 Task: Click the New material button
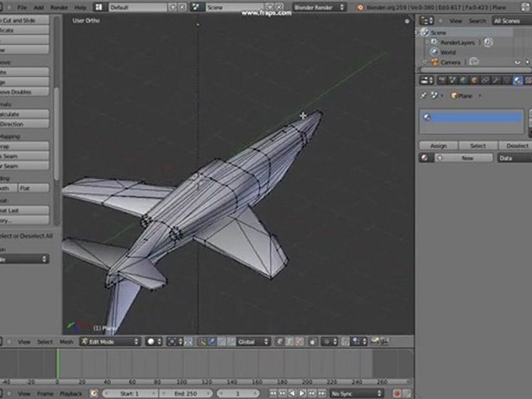click(x=464, y=158)
